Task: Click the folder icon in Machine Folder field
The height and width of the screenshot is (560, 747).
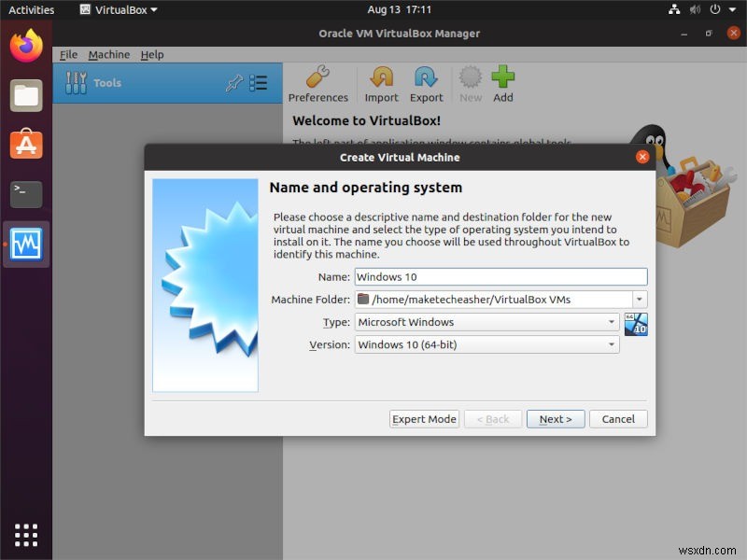Action: click(364, 299)
